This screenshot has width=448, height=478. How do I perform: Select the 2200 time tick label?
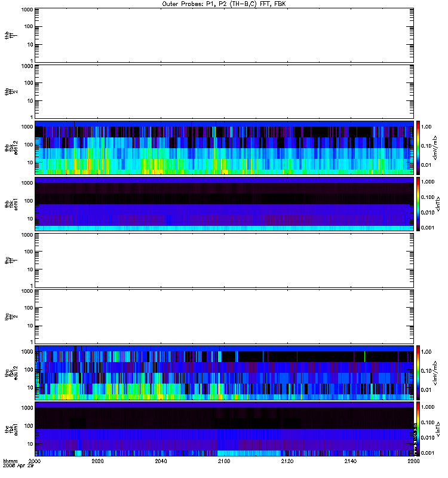[x=413, y=461]
